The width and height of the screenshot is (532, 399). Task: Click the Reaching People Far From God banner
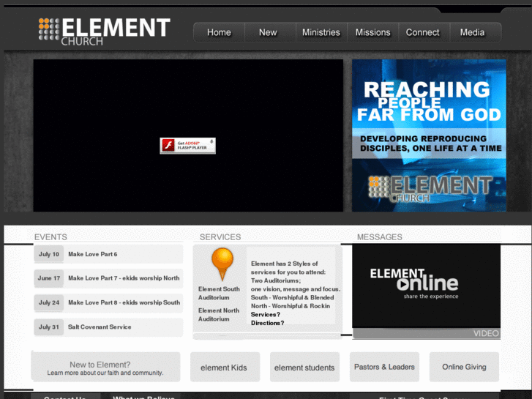(x=429, y=135)
